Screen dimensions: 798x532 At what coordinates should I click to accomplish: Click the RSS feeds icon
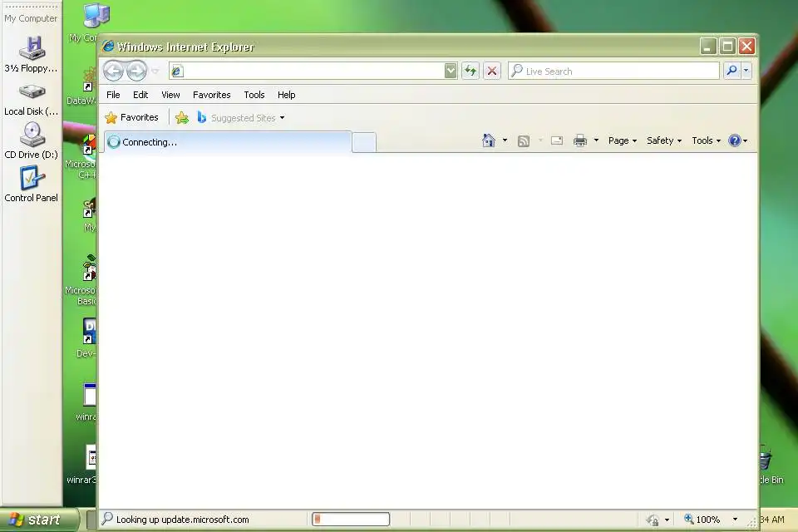(524, 141)
